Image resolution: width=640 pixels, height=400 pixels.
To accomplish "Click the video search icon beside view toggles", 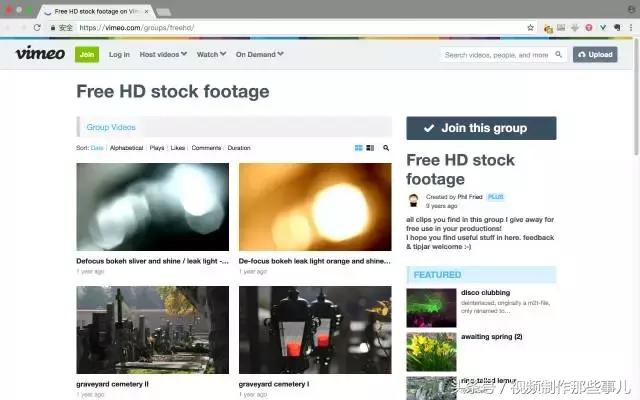I will (x=386, y=148).
